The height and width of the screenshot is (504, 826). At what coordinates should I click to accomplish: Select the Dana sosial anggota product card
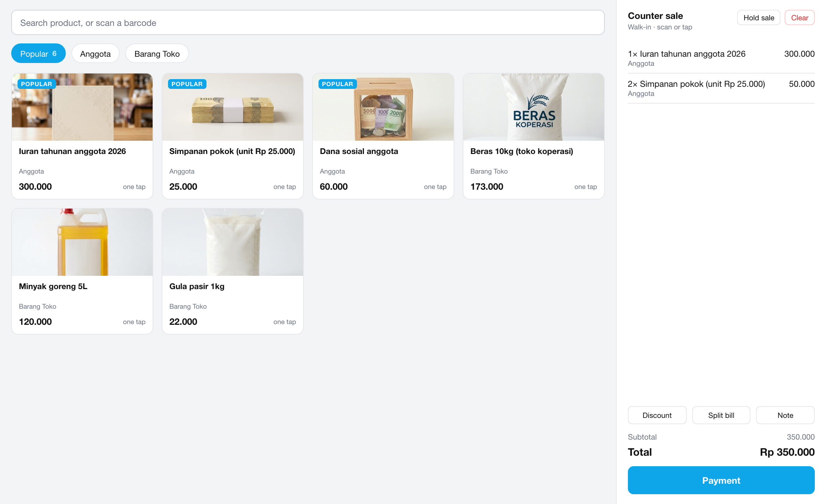pos(383,136)
